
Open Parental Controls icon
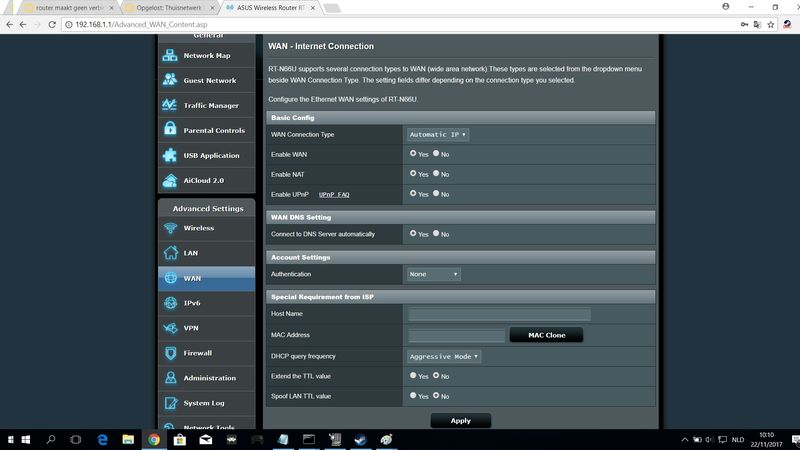(x=170, y=131)
